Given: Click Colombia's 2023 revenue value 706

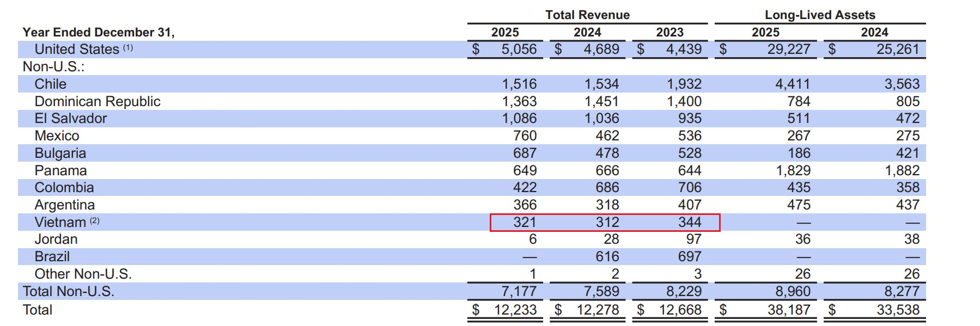Looking at the screenshot, I should (689, 187).
